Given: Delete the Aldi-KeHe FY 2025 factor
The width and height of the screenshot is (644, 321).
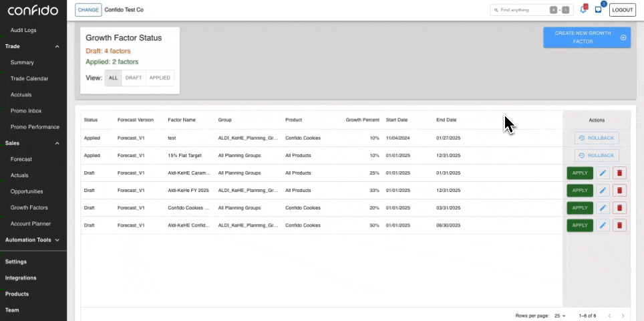Looking at the screenshot, I should (x=619, y=191).
